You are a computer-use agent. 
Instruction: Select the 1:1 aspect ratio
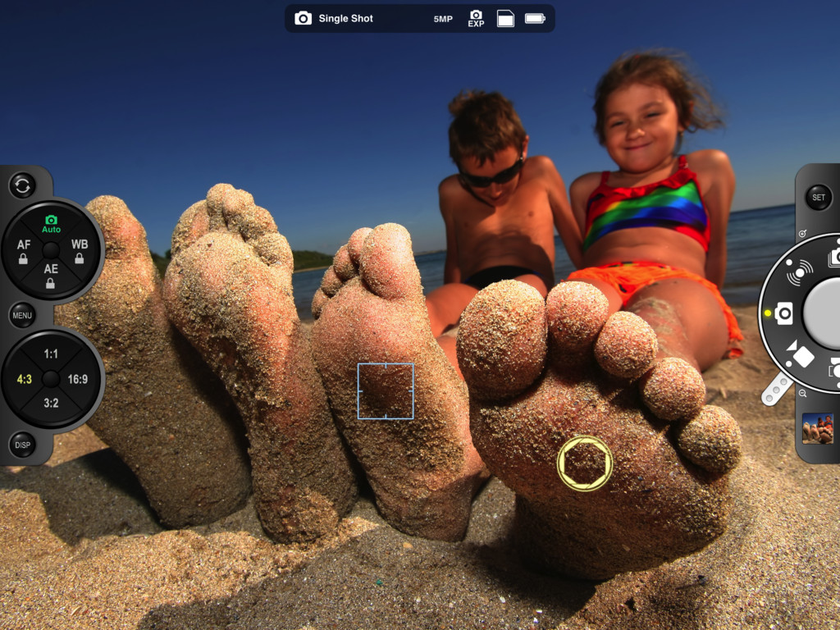tap(51, 354)
